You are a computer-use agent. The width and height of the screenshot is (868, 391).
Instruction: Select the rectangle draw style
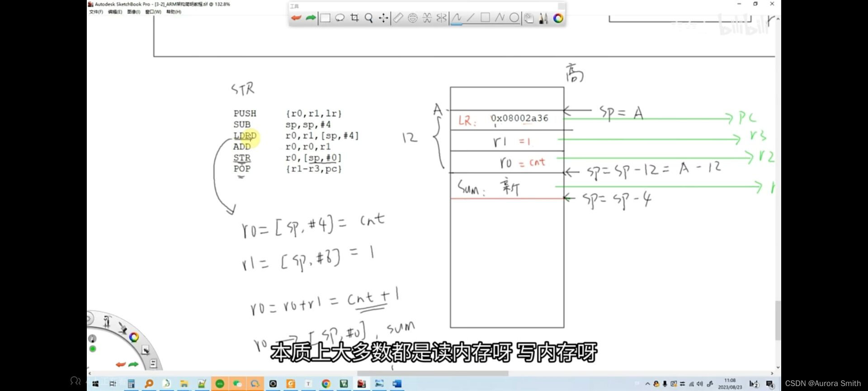[x=485, y=18]
